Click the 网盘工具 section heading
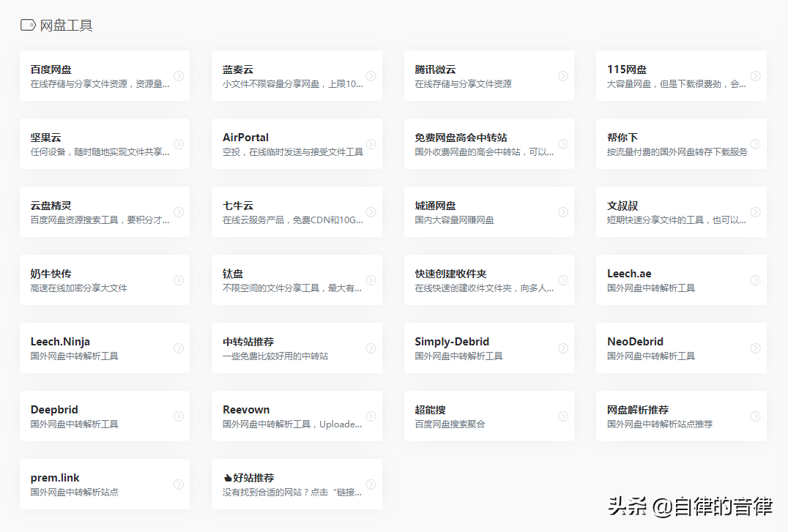788x532 pixels. (x=66, y=25)
